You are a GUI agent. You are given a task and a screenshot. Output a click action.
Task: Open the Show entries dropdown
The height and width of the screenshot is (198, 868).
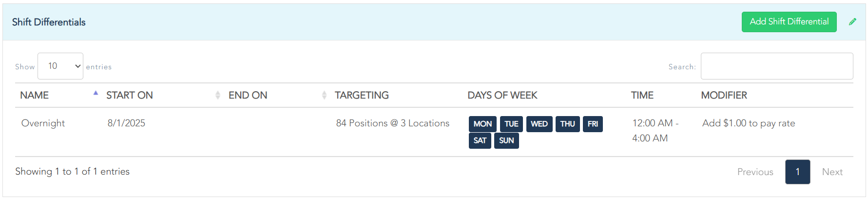point(60,66)
